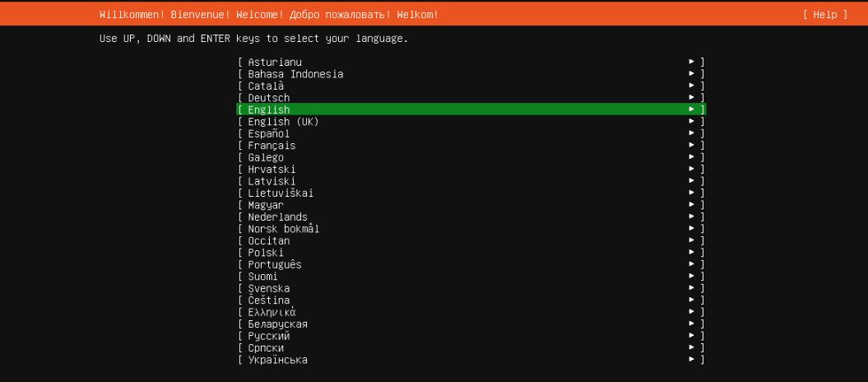Click the arrow icon beside Русский

(692, 336)
